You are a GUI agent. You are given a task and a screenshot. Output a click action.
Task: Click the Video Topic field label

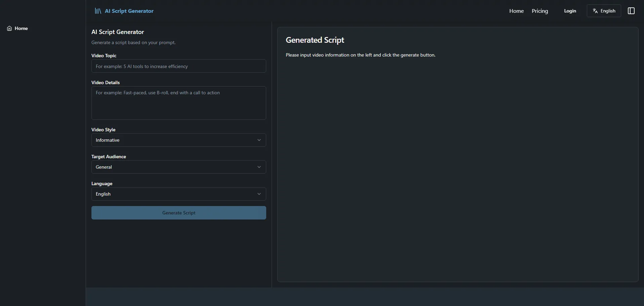click(x=104, y=56)
